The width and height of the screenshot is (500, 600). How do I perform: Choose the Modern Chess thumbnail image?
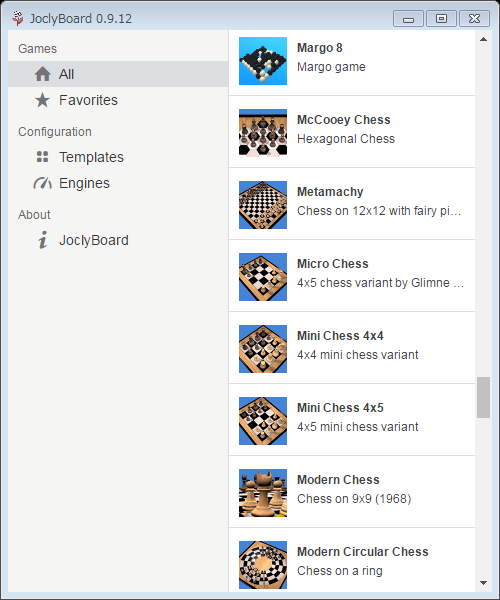263,493
